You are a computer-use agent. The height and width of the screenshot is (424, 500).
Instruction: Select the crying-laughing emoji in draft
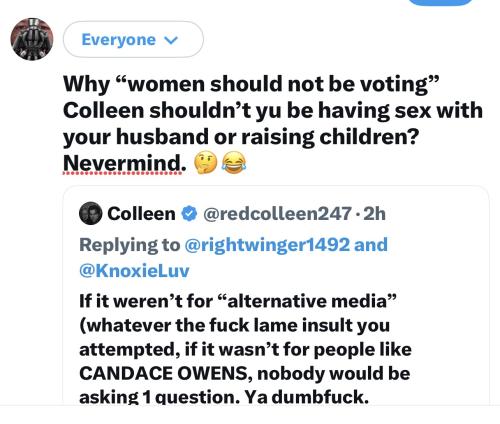pyautogui.click(x=234, y=163)
